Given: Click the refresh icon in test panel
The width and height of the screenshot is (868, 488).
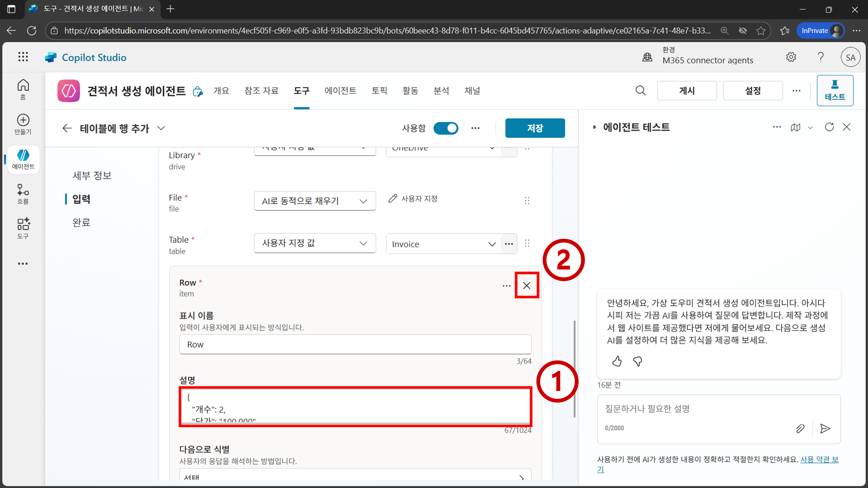Looking at the screenshot, I should pos(829,127).
